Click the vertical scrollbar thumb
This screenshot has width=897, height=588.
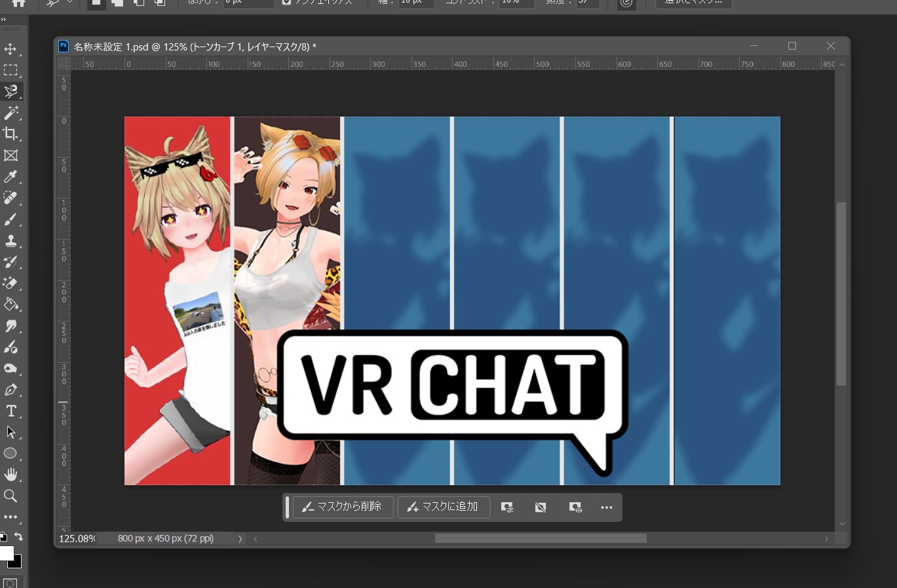click(841, 294)
